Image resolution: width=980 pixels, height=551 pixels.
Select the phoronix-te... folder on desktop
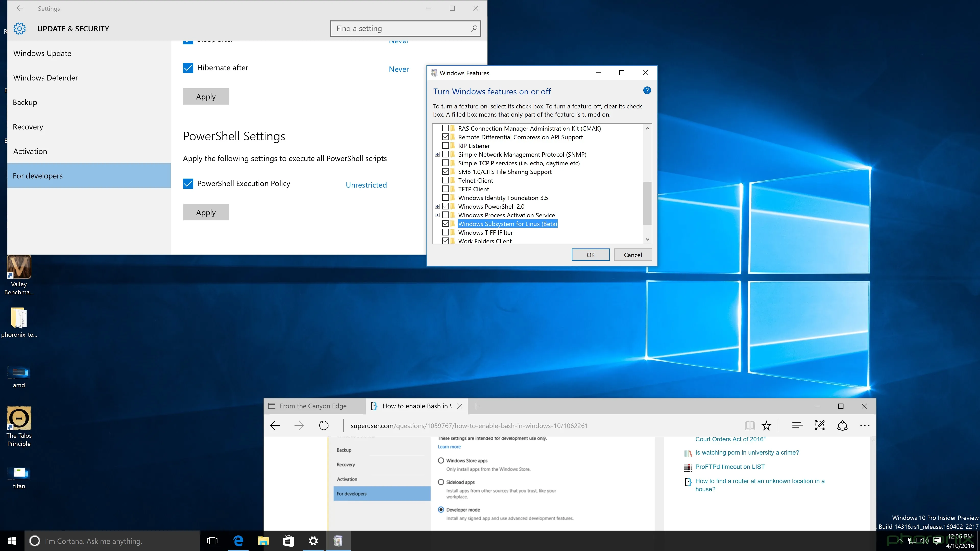click(x=19, y=322)
